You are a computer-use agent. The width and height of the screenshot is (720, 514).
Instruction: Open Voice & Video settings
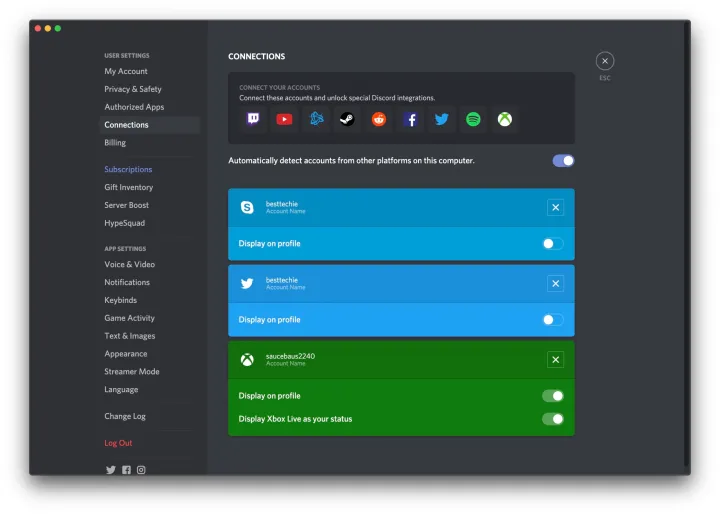(x=149, y=265)
